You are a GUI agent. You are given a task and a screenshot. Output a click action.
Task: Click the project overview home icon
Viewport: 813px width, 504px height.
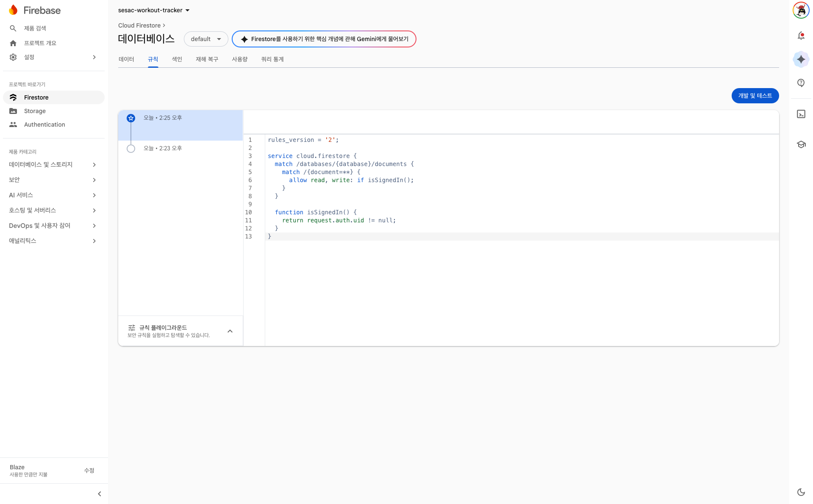pos(13,43)
